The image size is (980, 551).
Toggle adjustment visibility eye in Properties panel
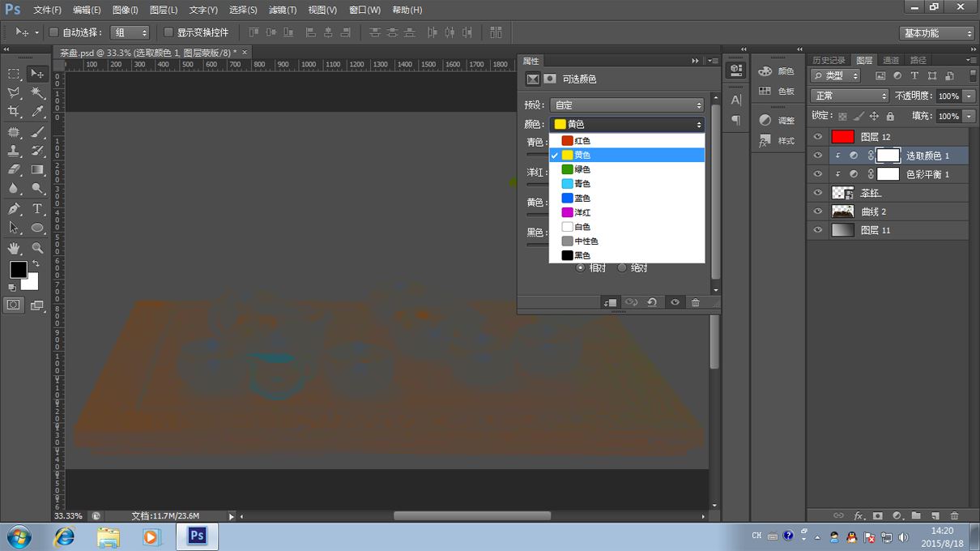coord(675,302)
